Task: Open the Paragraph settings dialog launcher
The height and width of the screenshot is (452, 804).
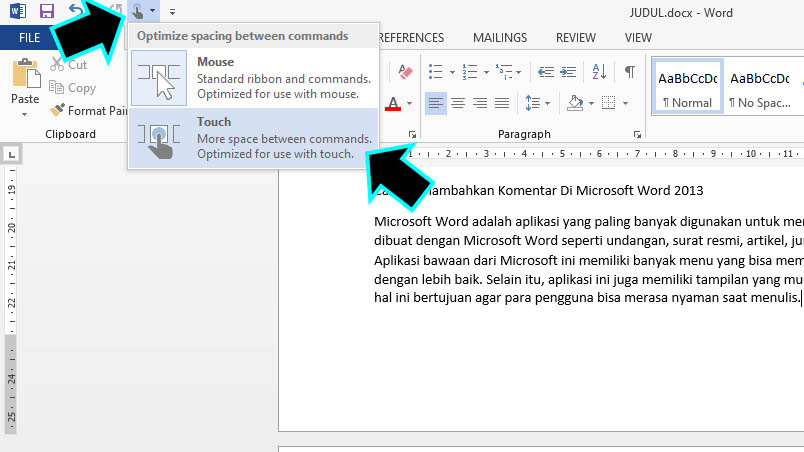Action: click(637, 134)
